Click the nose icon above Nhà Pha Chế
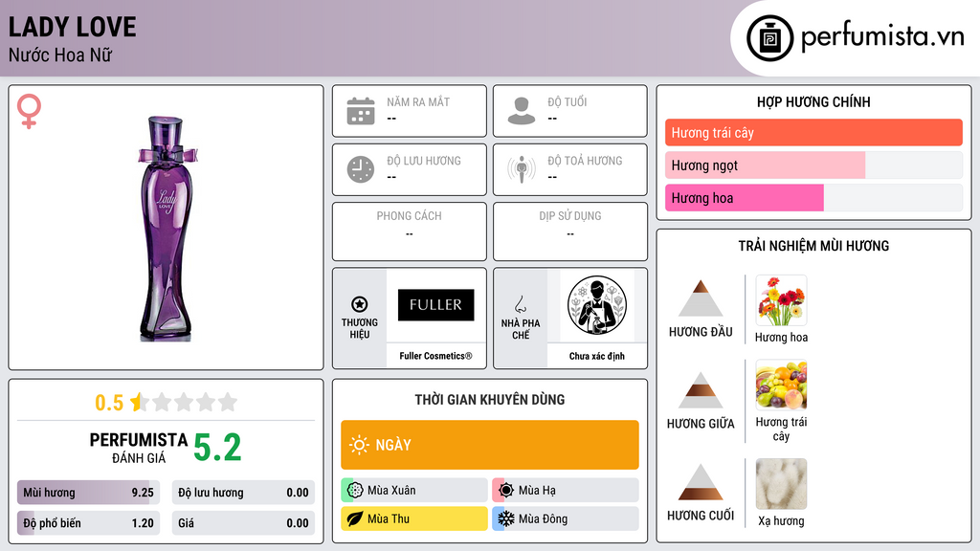 (x=520, y=304)
